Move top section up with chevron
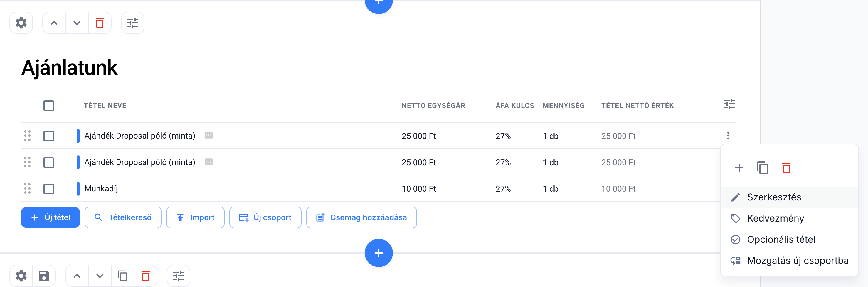This screenshot has width=868, height=287. coord(54,23)
